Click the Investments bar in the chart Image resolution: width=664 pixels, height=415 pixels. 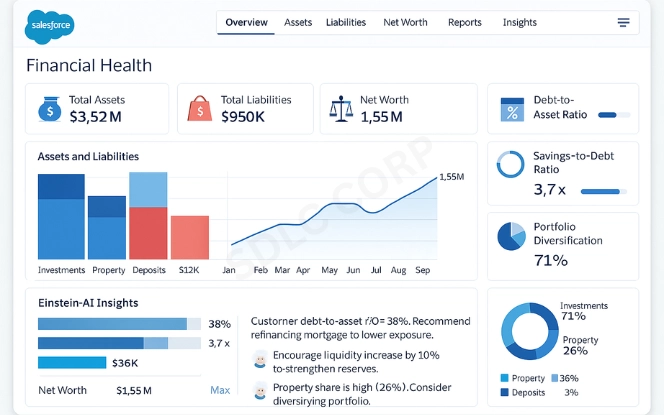click(x=61, y=217)
